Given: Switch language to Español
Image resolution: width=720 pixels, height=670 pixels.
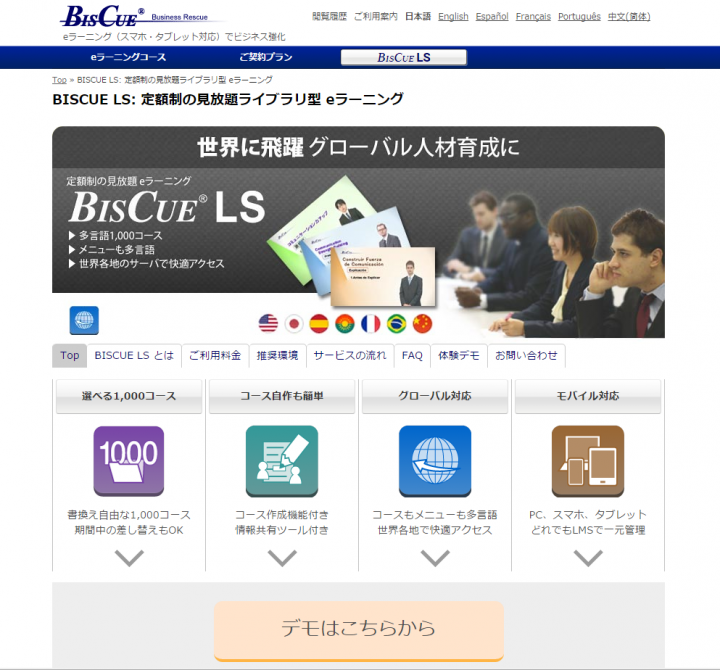Looking at the screenshot, I should tap(492, 17).
